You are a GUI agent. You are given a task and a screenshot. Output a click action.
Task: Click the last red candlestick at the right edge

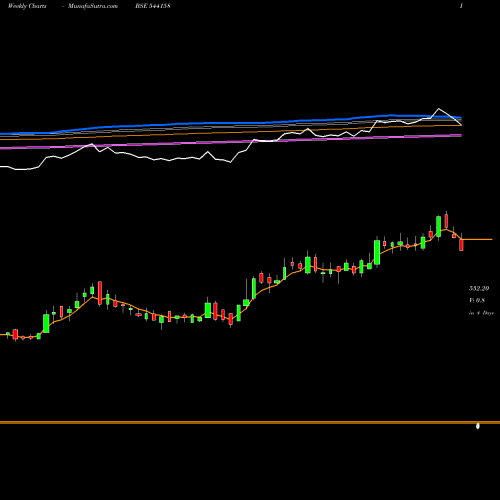461,245
